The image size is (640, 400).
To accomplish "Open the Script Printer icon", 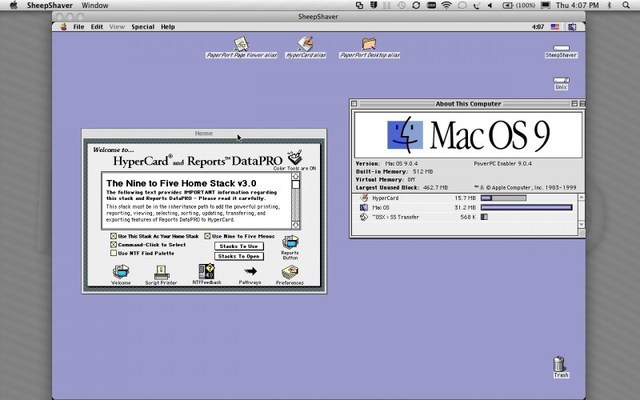I will click(x=161, y=272).
